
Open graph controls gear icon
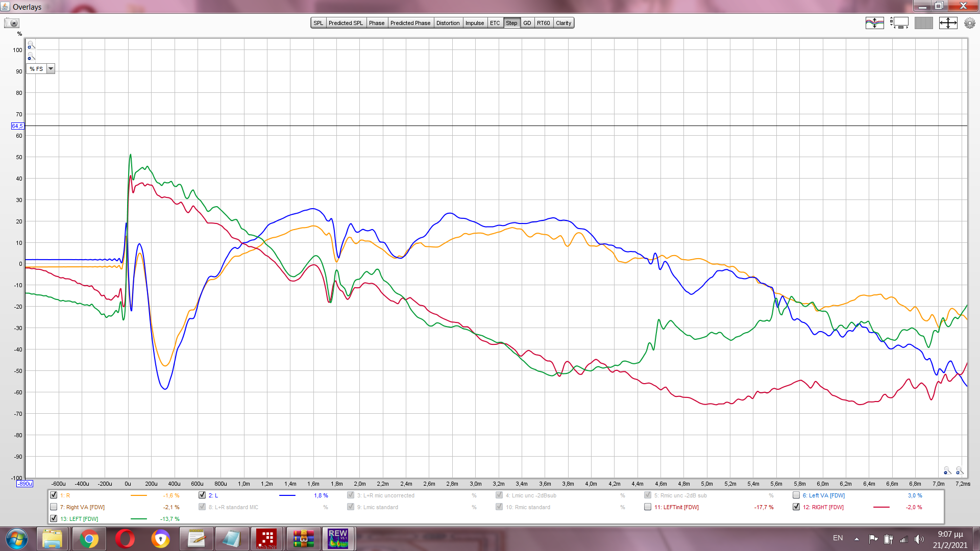coord(969,23)
